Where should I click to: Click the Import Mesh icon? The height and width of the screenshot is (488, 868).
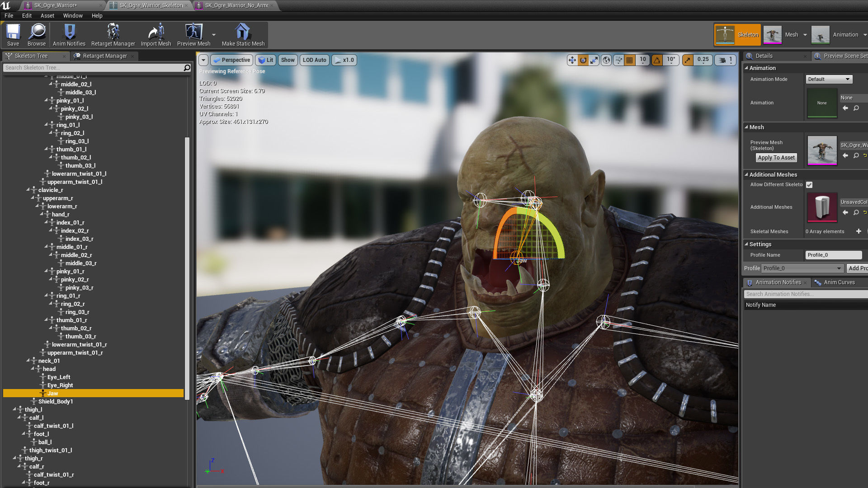pos(156,35)
